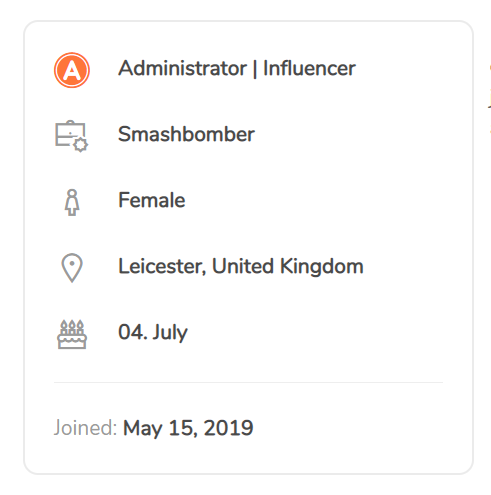Viewport: 491px width, 495px height.
Task: Select the Influencer role label
Action: tap(309, 68)
